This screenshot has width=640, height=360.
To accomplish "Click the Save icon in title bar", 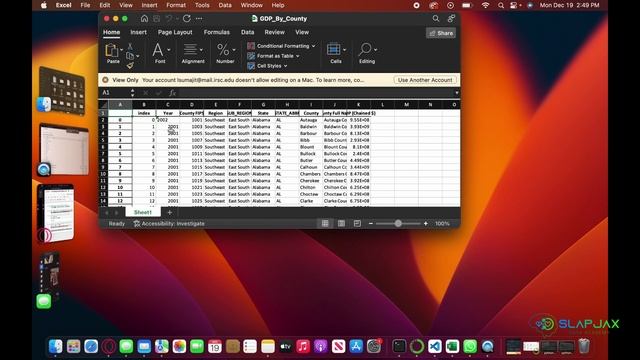I will coord(157,19).
